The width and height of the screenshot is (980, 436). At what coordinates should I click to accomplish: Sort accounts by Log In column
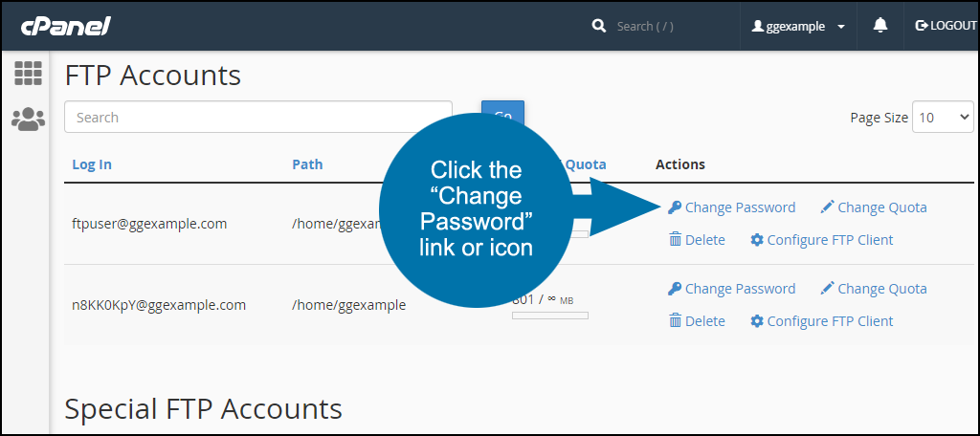(x=92, y=164)
